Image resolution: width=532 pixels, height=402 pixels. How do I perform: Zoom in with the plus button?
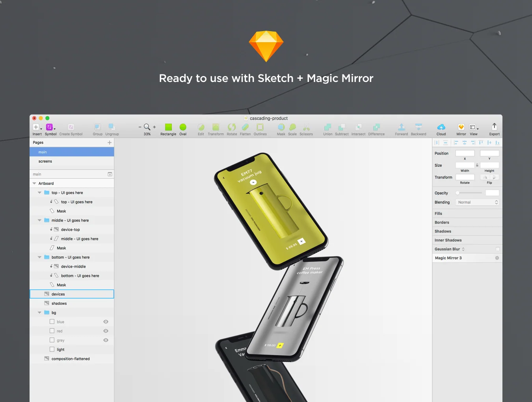click(154, 127)
